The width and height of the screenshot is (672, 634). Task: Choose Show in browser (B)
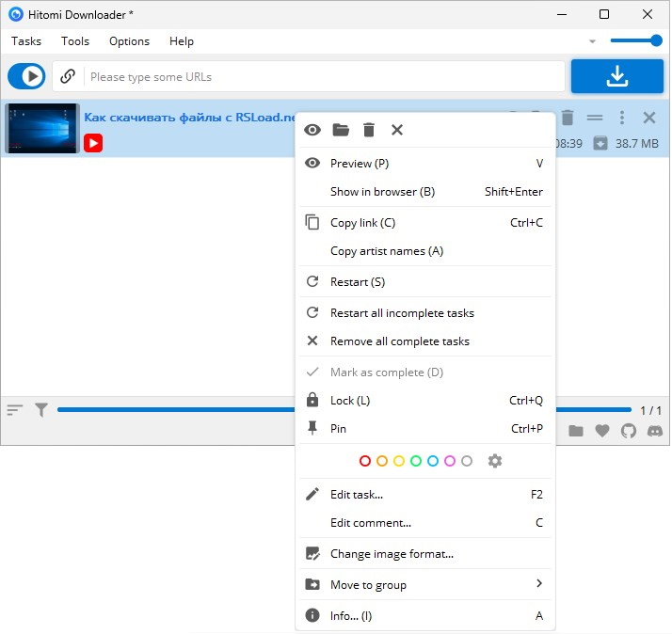point(424,192)
